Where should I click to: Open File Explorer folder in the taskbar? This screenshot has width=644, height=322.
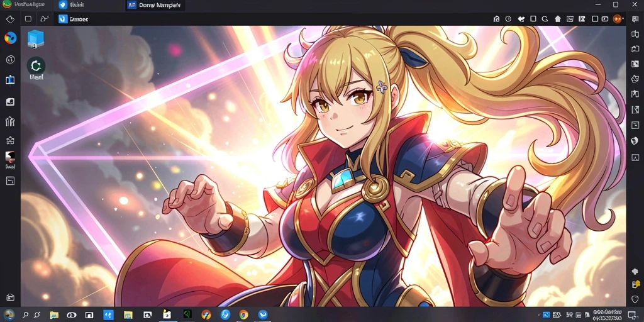54,315
